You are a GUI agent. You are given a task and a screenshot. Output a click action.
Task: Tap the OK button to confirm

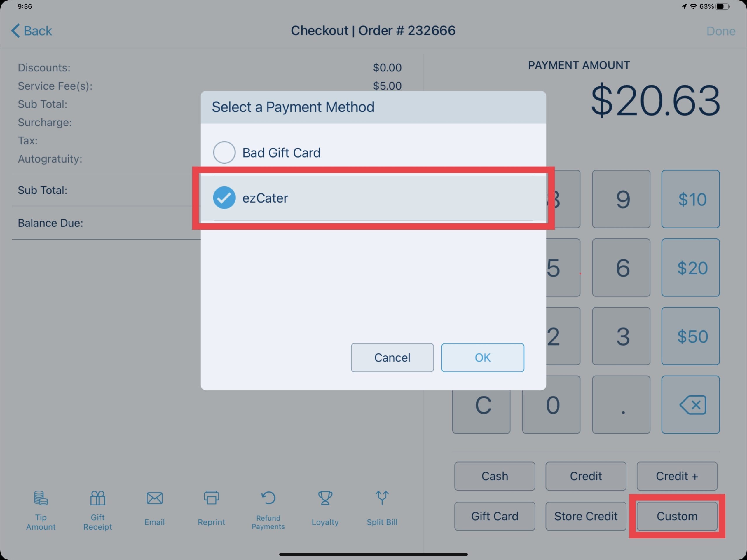coord(482,358)
